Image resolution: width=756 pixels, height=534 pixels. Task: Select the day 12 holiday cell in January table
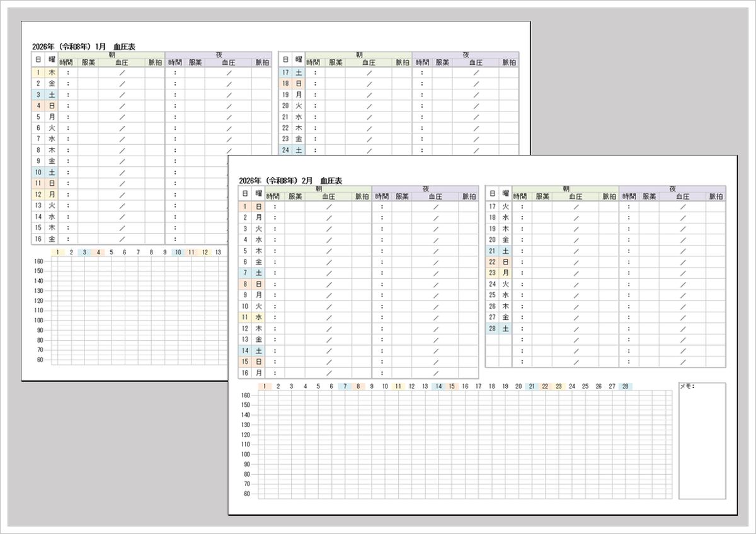pos(38,195)
